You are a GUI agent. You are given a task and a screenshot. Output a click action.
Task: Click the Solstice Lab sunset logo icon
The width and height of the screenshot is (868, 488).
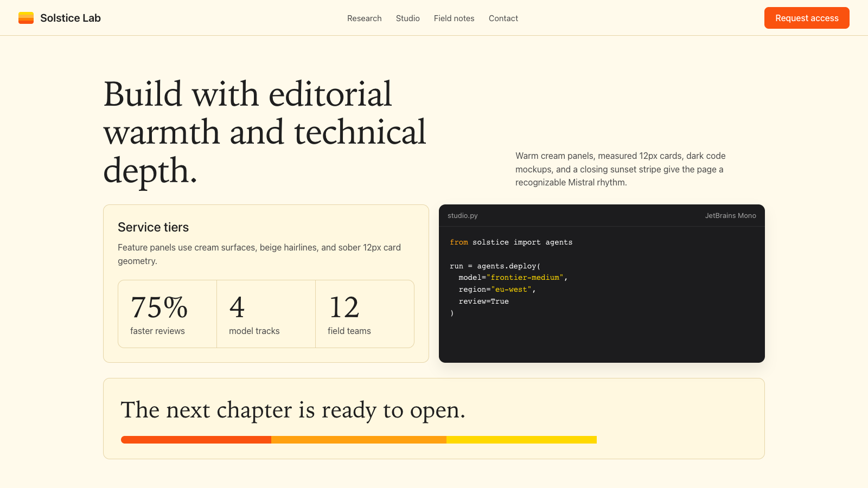26,18
